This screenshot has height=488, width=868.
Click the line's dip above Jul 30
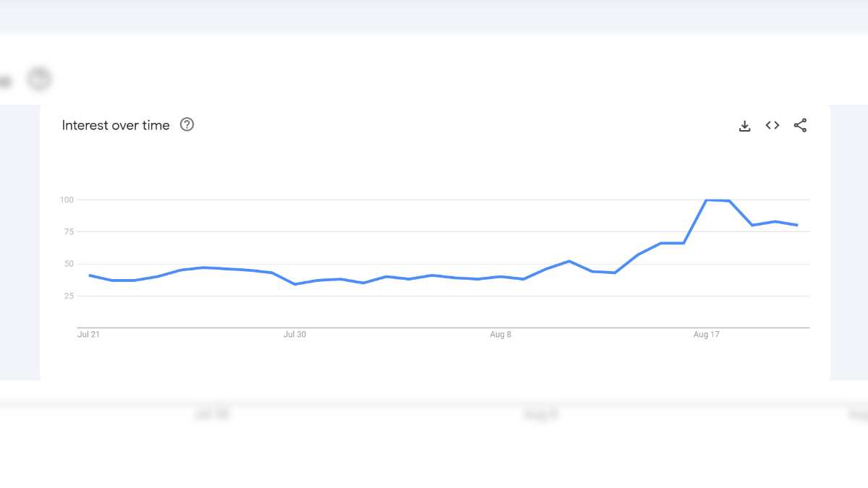click(294, 284)
